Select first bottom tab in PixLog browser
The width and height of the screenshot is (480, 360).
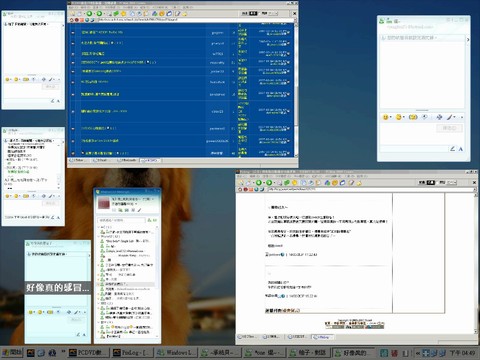coord(248,337)
